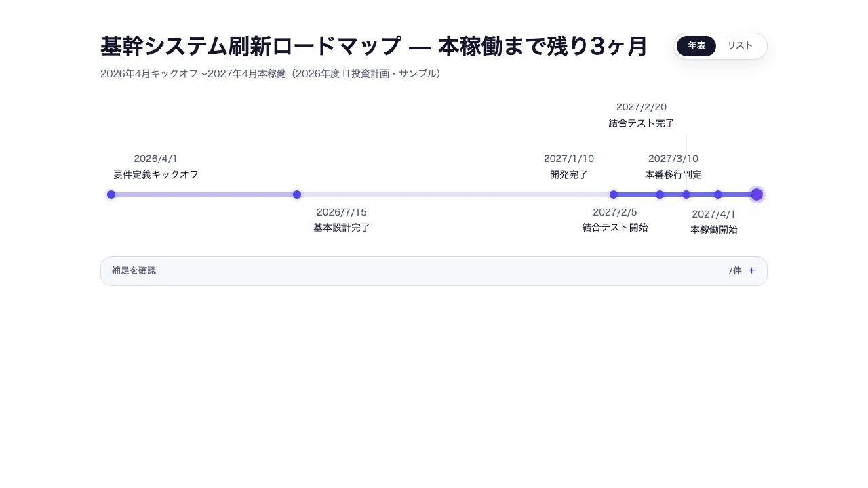
Task: Click the date text 2027/4/1
Action: coord(714,214)
